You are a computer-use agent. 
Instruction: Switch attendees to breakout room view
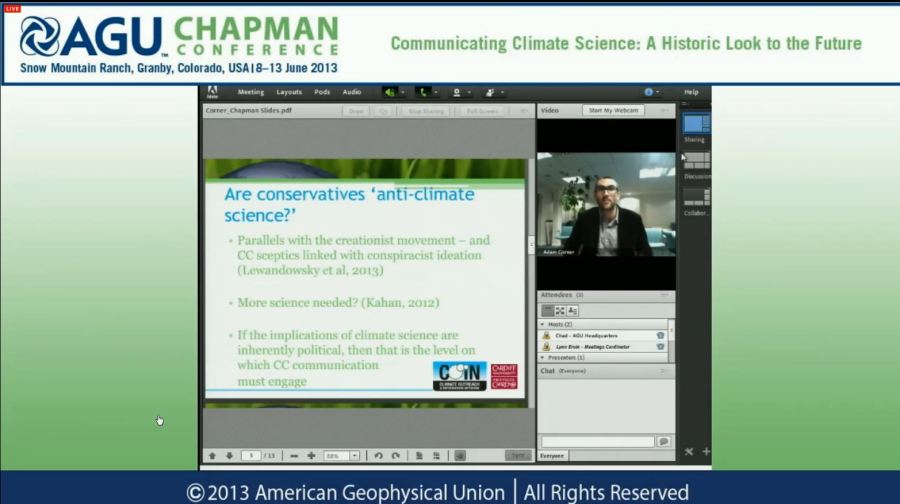(560, 311)
